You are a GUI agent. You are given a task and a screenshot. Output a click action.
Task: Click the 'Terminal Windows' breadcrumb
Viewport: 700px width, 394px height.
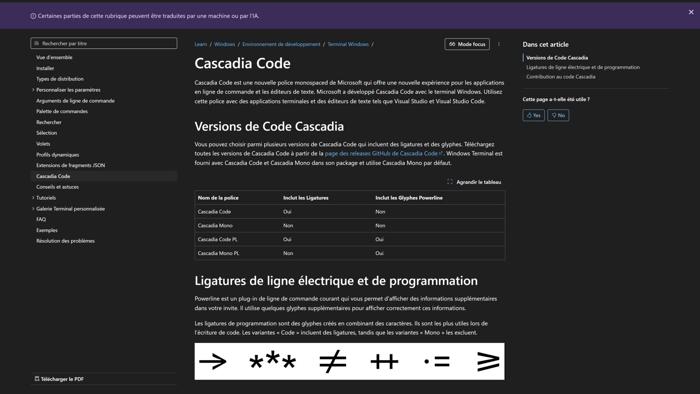348,44
